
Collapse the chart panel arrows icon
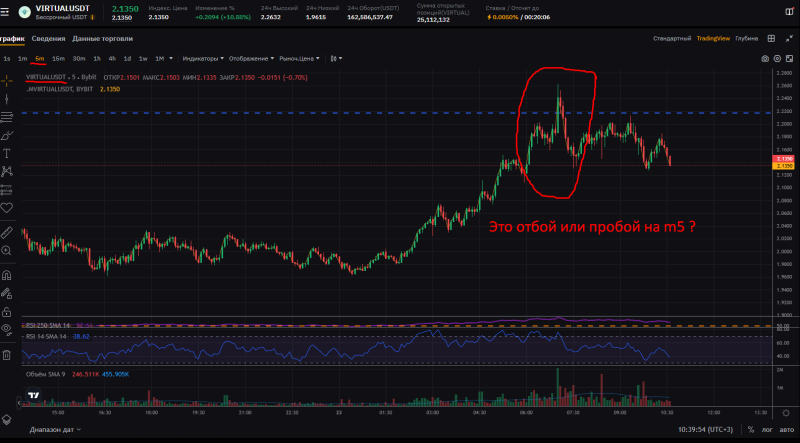pos(790,38)
